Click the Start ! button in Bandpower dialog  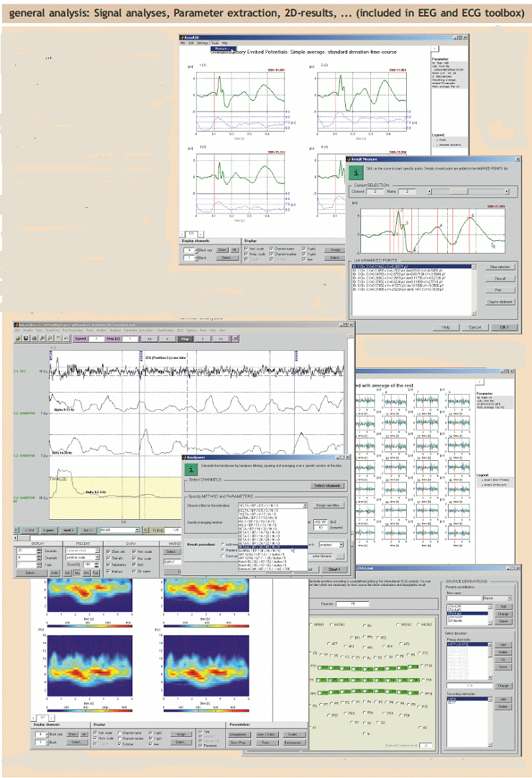coord(334,569)
